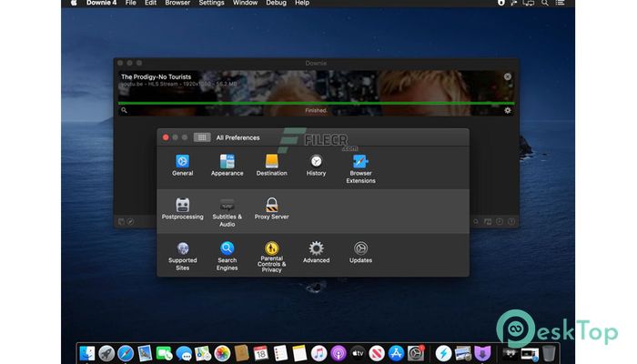Click the 'The Prodigy-No Tourists' title
Image resolution: width=637 pixels, height=364 pixels.
[156, 76]
